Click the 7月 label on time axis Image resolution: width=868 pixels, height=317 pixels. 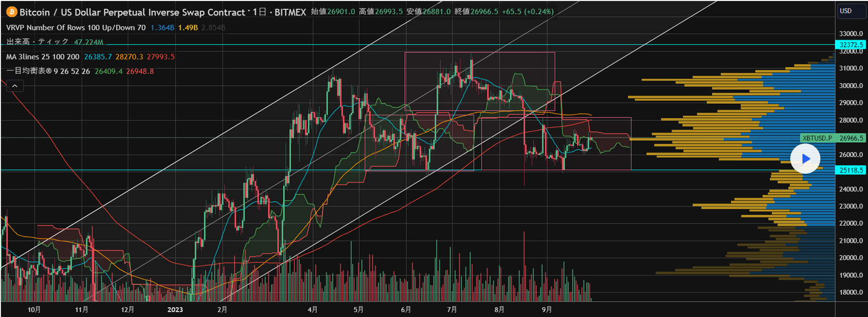point(452,309)
